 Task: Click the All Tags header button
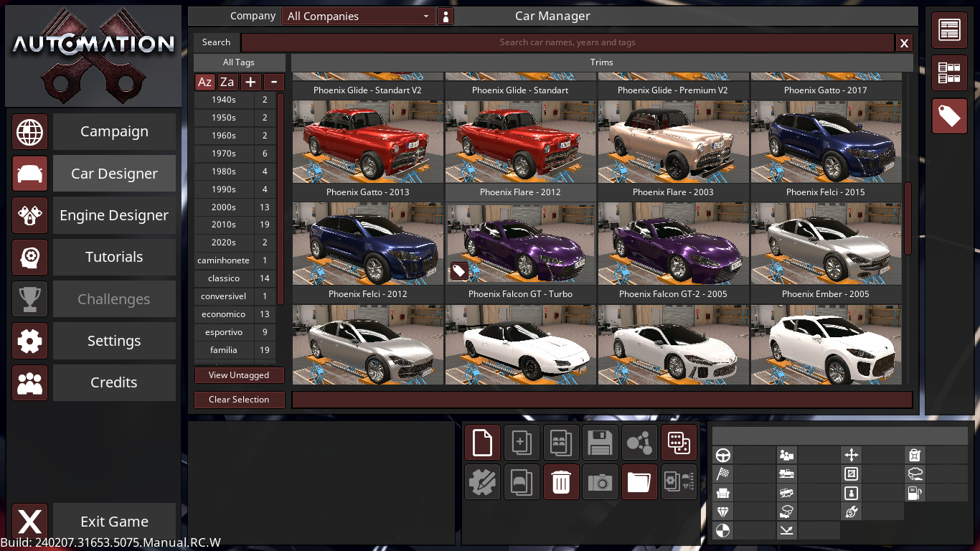pos(239,62)
